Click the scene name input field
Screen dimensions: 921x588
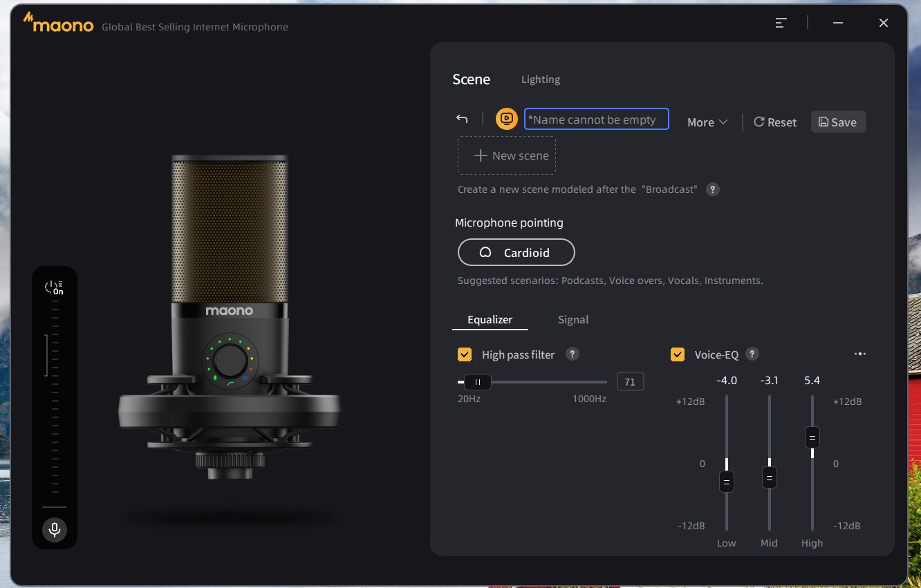pyautogui.click(x=597, y=119)
